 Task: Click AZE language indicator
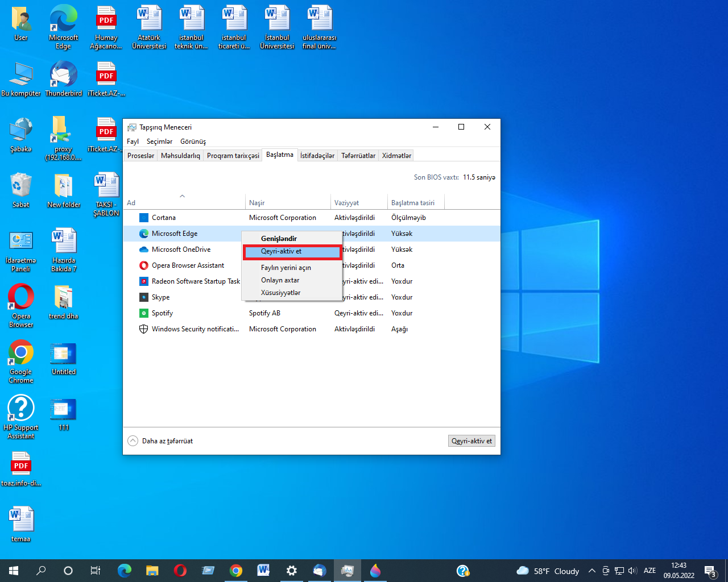point(650,571)
